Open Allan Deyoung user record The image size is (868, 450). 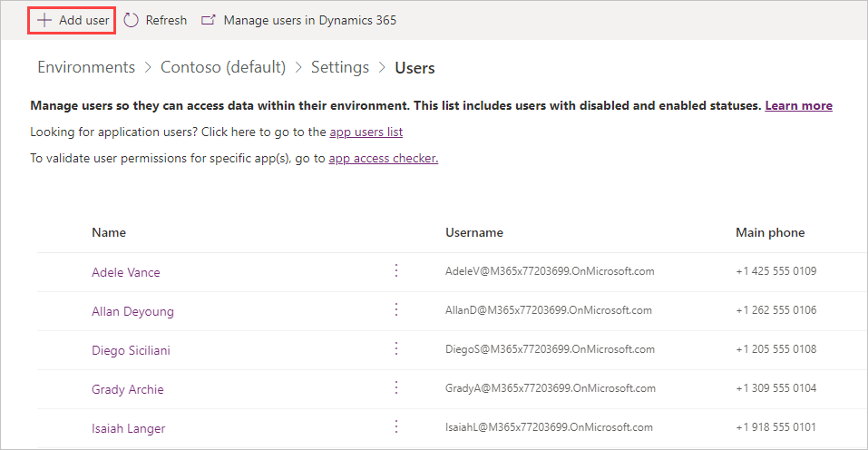[132, 311]
